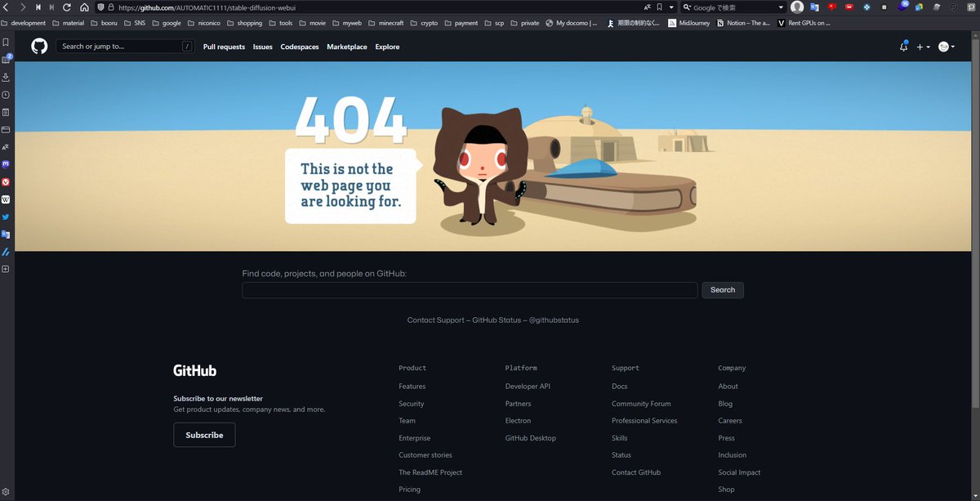
Task: Open the development bookmarks folder
Action: (x=24, y=23)
